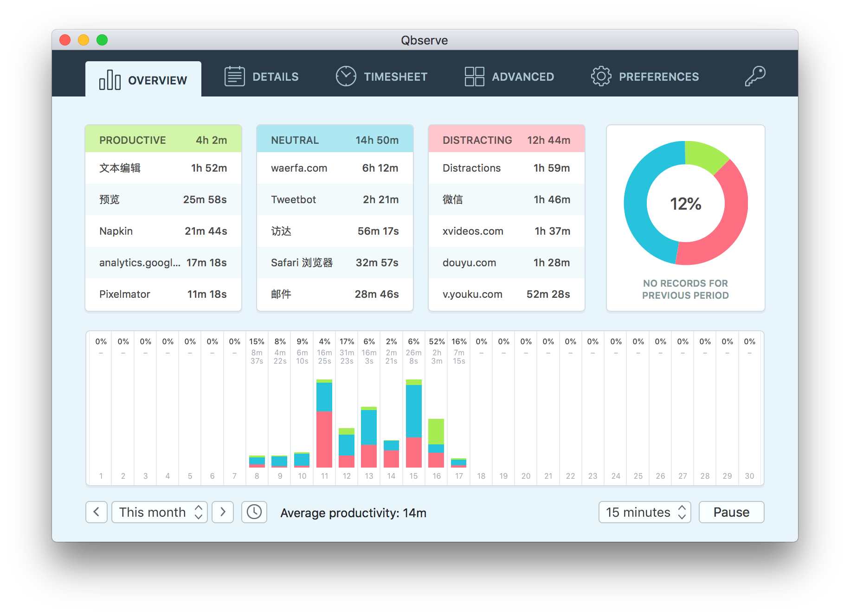The height and width of the screenshot is (616, 850).
Task: Go to next period with right arrow
Action: pos(223,512)
